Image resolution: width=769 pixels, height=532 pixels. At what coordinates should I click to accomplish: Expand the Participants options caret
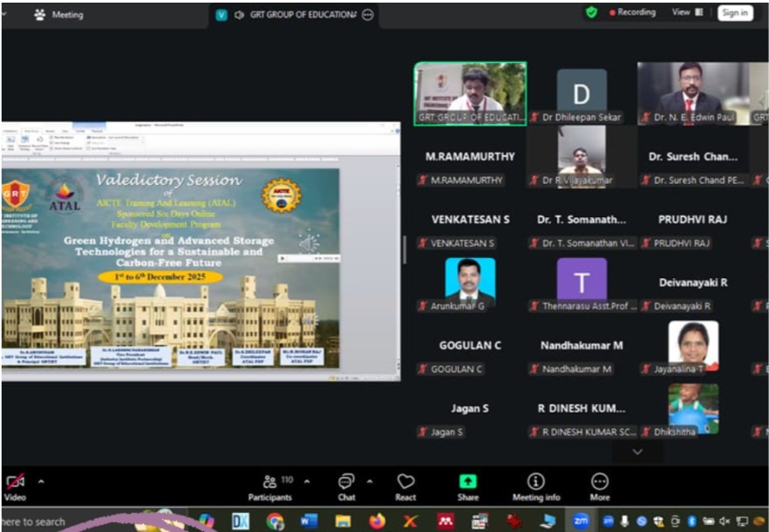306,481
